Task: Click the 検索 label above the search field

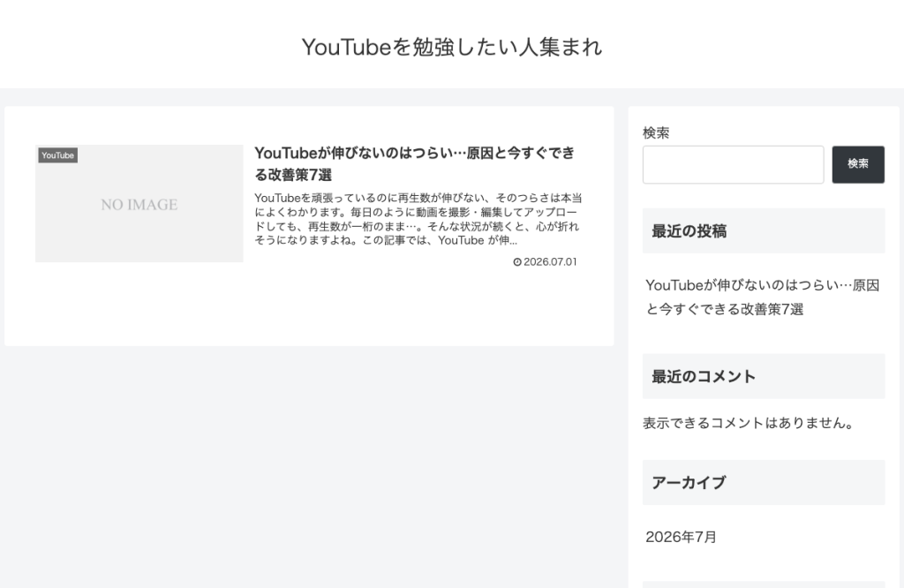Action: (x=656, y=133)
